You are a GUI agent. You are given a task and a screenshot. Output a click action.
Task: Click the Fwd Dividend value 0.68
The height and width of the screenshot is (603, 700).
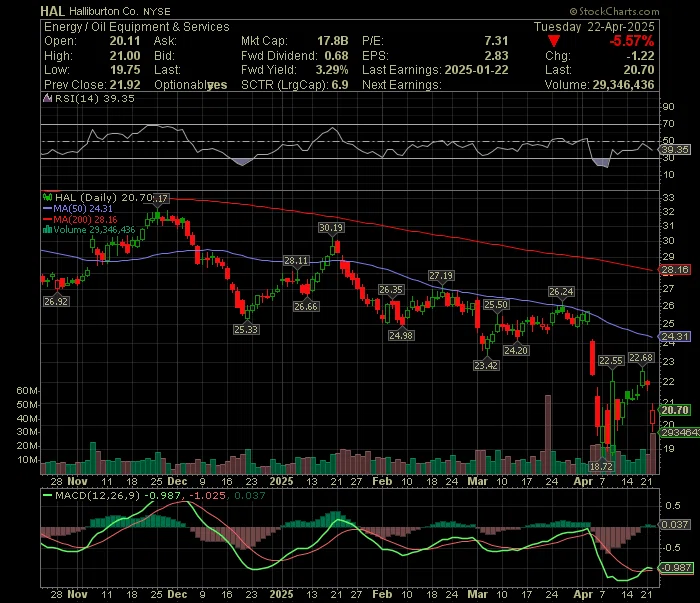tap(336, 56)
